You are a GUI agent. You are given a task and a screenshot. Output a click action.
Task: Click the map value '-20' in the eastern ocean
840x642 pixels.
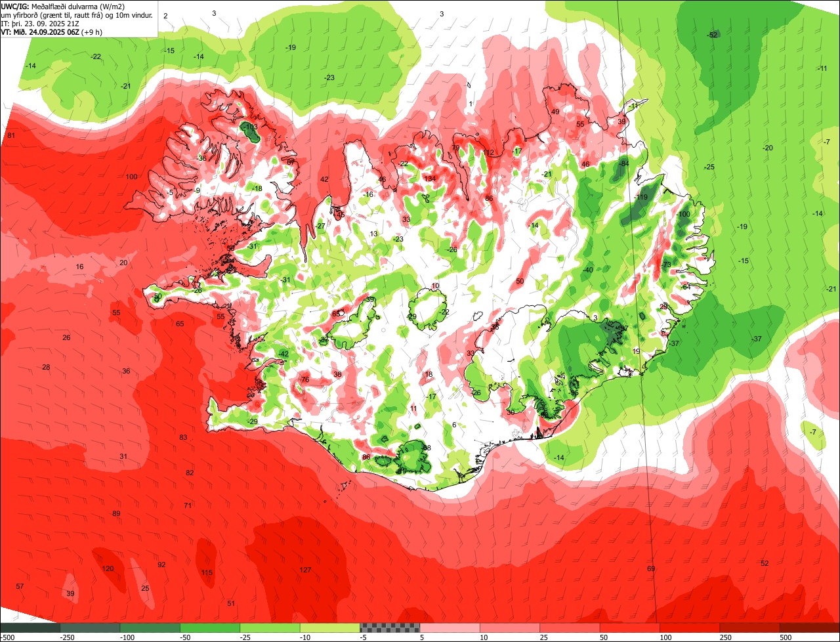click(x=768, y=148)
